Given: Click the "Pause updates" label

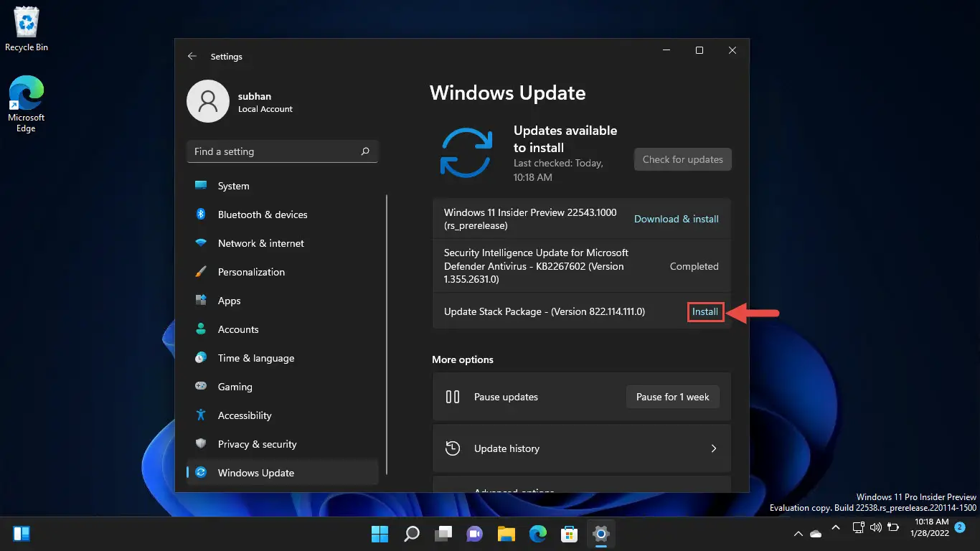Looking at the screenshot, I should (506, 397).
